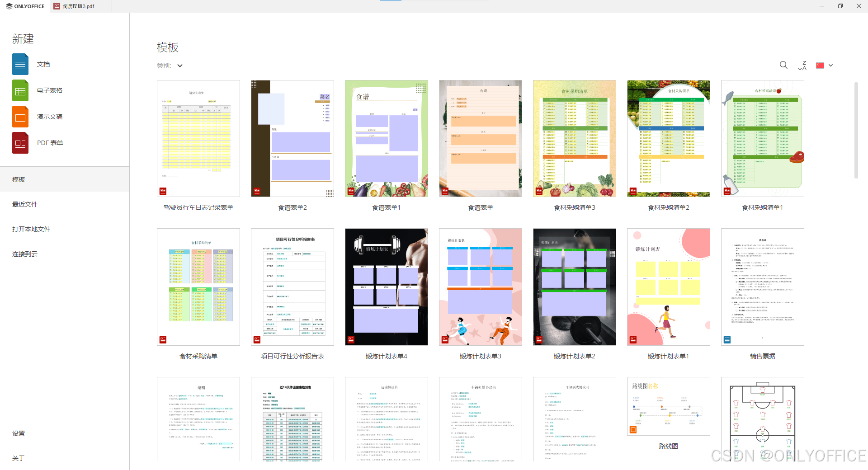
Task: Open the 驾驶员行车日志记录表单 template thumbnail
Action: click(198, 139)
